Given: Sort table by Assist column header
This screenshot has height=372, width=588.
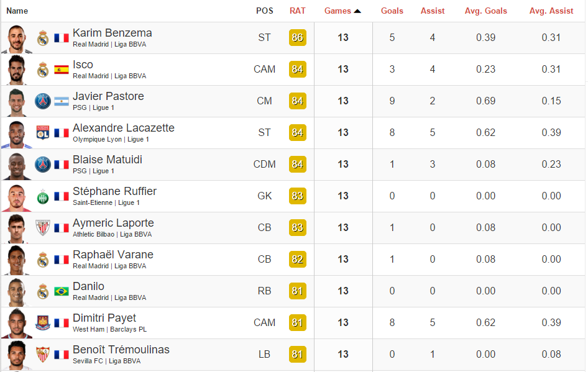Looking at the screenshot, I should tap(433, 11).
